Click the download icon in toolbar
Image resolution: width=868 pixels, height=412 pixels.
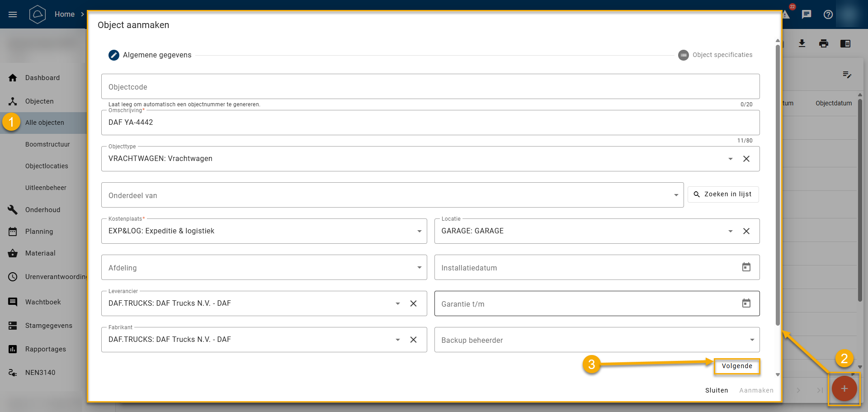(x=802, y=43)
